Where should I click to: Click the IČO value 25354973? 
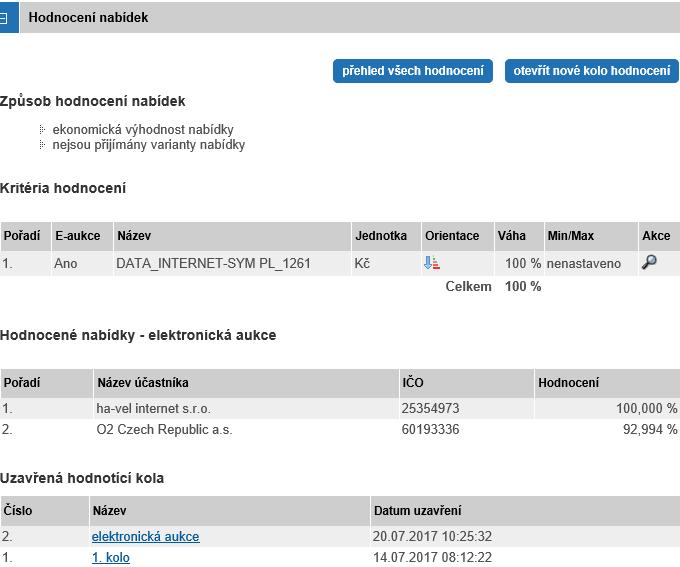point(430,408)
